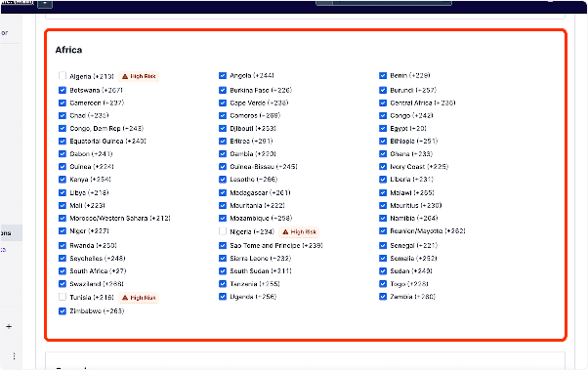Toggle the Somalia (+252) checkbox
The width and height of the screenshot is (588, 370).
point(383,259)
